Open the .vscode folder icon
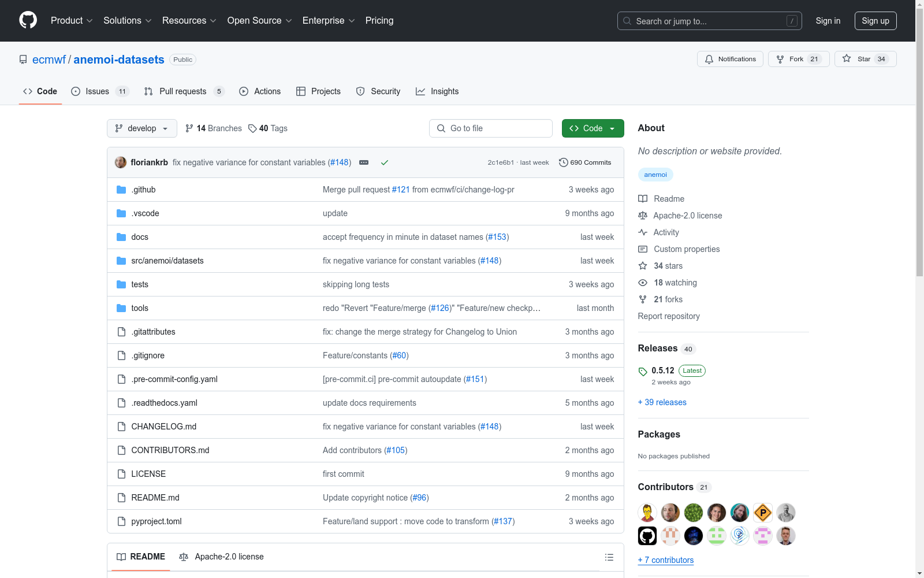This screenshot has height=578, width=924. pyautogui.click(x=121, y=213)
